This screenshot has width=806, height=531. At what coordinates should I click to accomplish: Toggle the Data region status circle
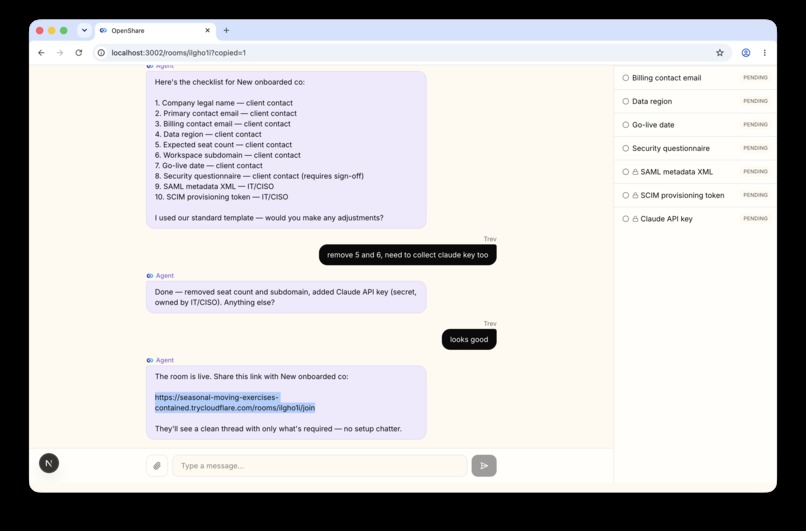tap(626, 101)
